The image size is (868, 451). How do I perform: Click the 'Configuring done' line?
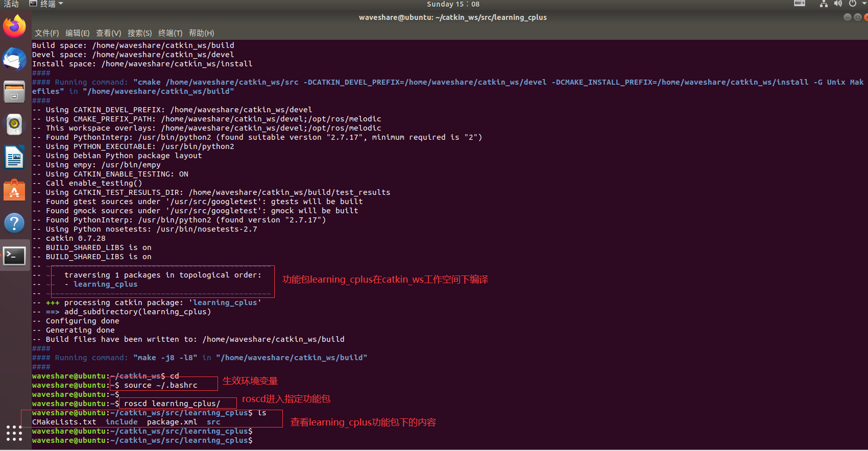point(76,321)
